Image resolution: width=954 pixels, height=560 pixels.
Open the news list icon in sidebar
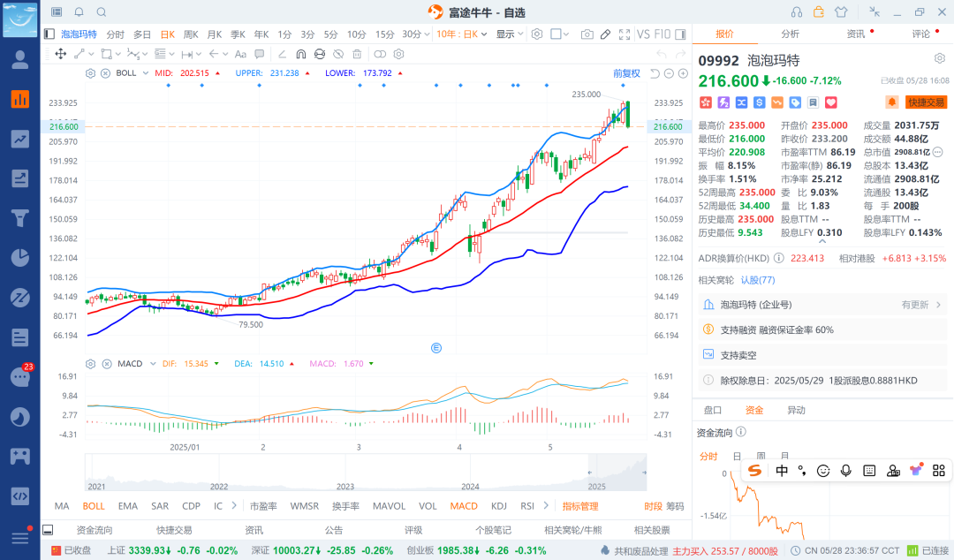20,337
